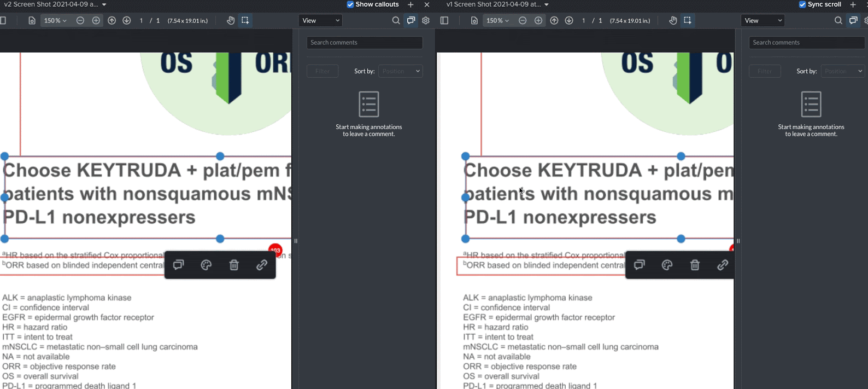Toggle comments panel in left v2 viewer
This screenshot has height=389, width=868.
pyautogui.click(x=411, y=20)
